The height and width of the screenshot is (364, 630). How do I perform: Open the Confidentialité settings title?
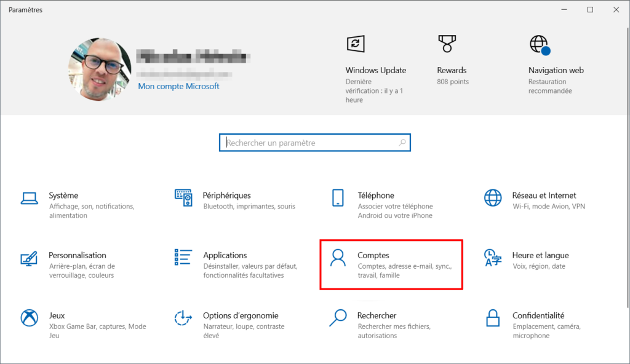pyautogui.click(x=538, y=315)
